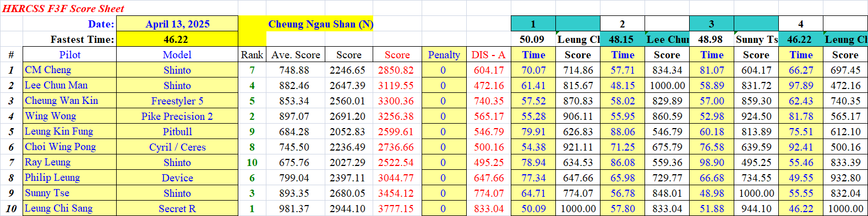Select the HKRCSS F3F Score Sheet title

(x=63, y=8)
